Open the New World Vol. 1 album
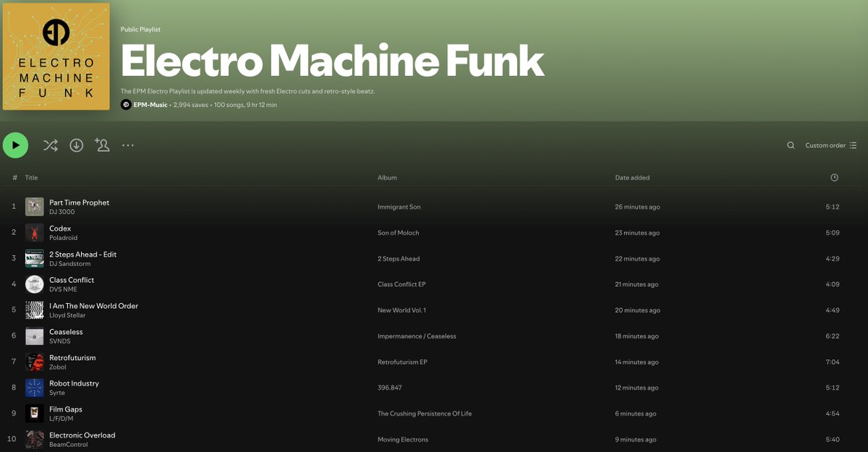The height and width of the screenshot is (452, 868). click(x=401, y=310)
